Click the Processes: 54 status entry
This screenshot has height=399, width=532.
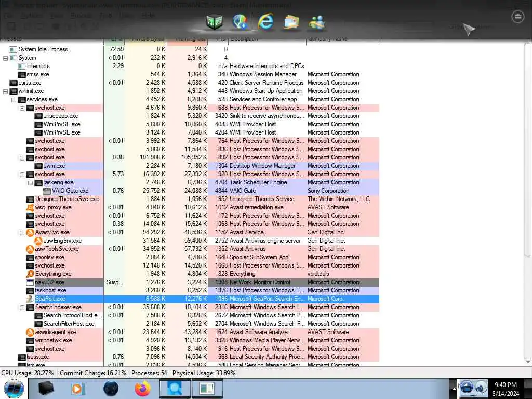[149, 373]
